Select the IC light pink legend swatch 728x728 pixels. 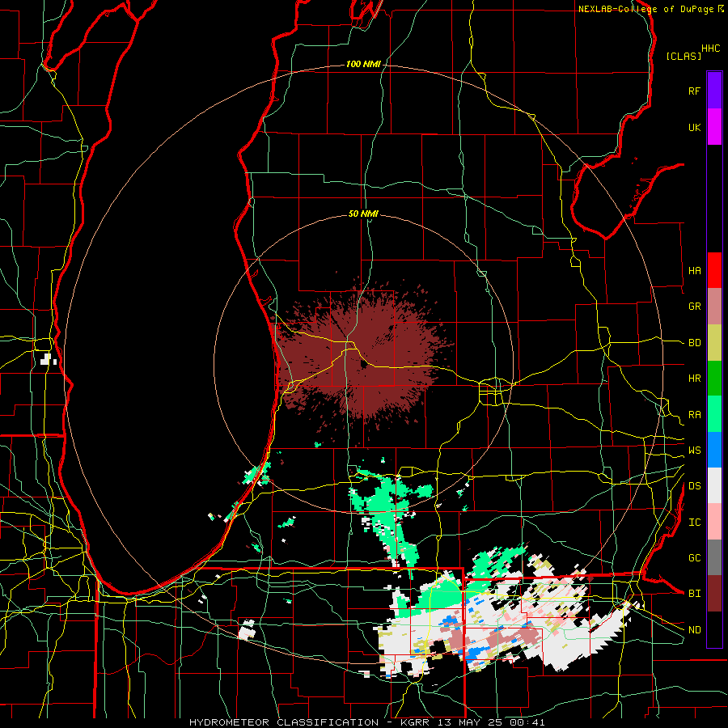[x=714, y=522]
